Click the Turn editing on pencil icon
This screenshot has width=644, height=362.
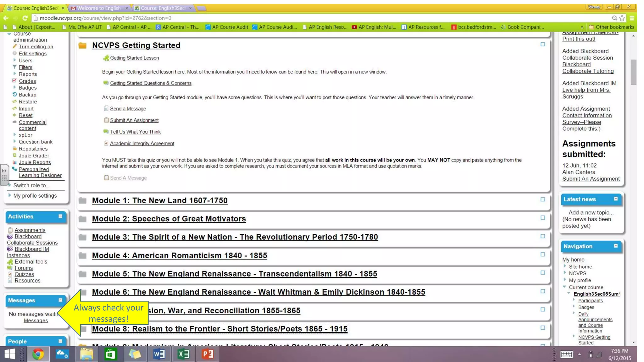14,46
